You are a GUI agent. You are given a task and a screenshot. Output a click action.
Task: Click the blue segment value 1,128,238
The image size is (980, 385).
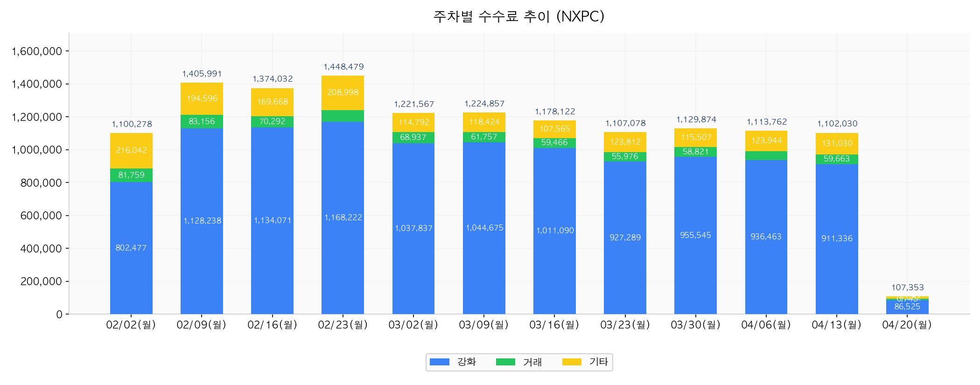point(202,221)
